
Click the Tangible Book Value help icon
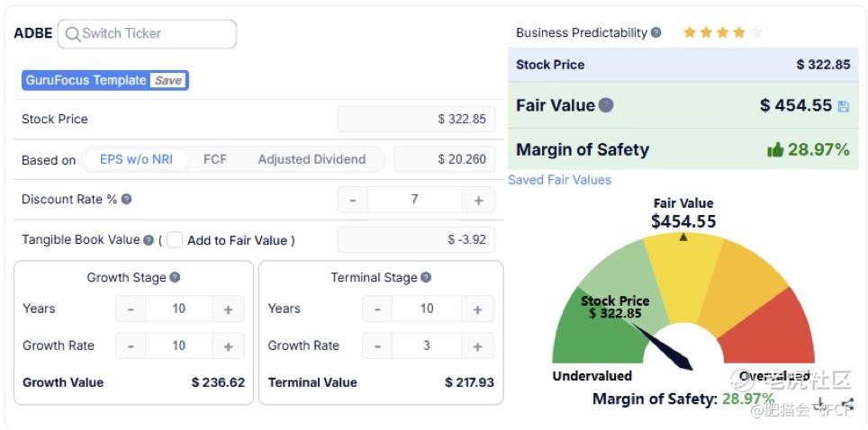(148, 240)
